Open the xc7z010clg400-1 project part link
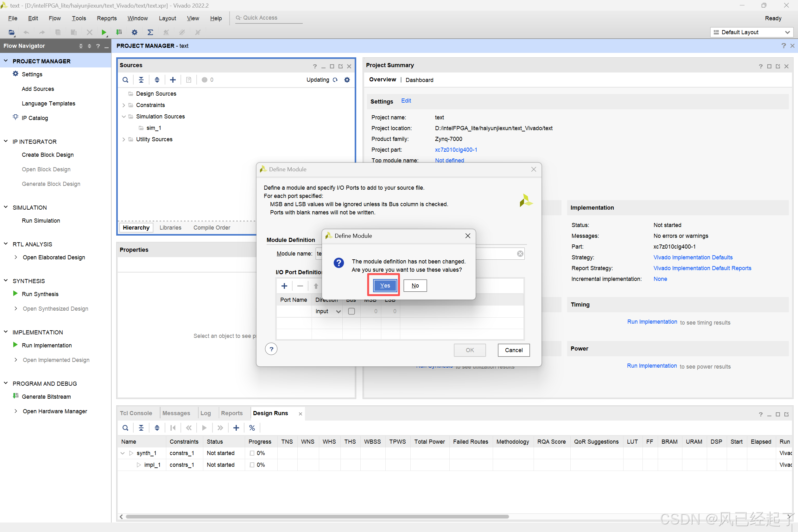Viewport: 798px width, 532px height. 456,149
